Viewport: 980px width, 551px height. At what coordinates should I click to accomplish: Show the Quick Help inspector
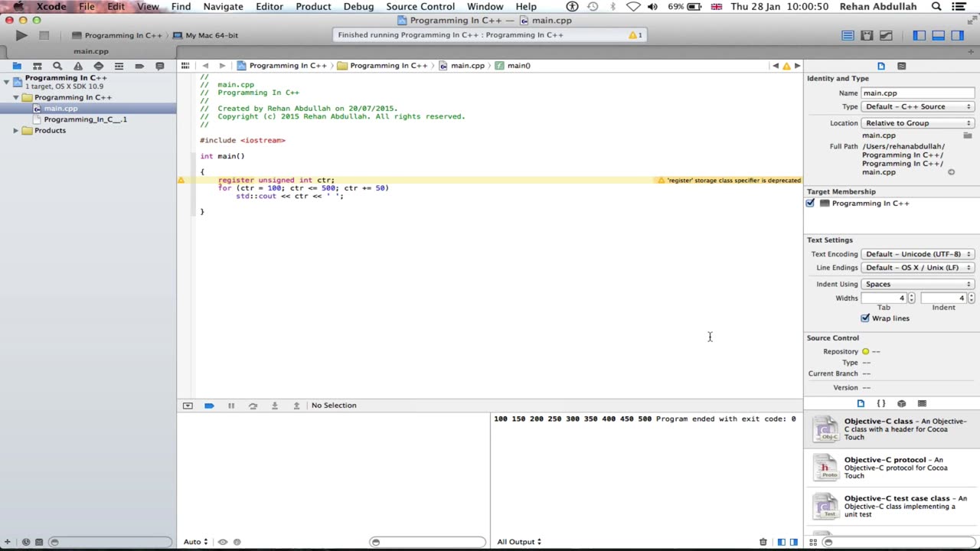coord(901,66)
